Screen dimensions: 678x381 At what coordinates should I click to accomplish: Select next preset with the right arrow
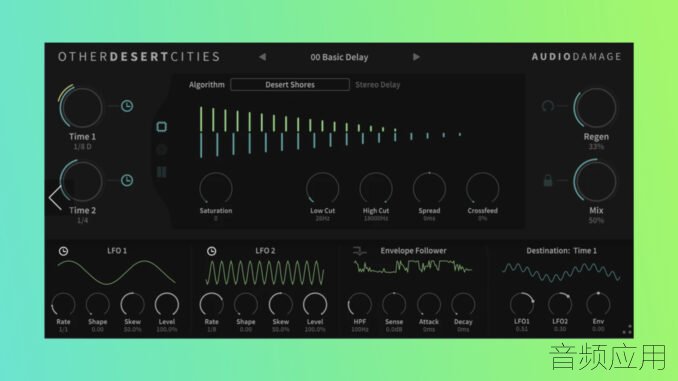(x=416, y=57)
